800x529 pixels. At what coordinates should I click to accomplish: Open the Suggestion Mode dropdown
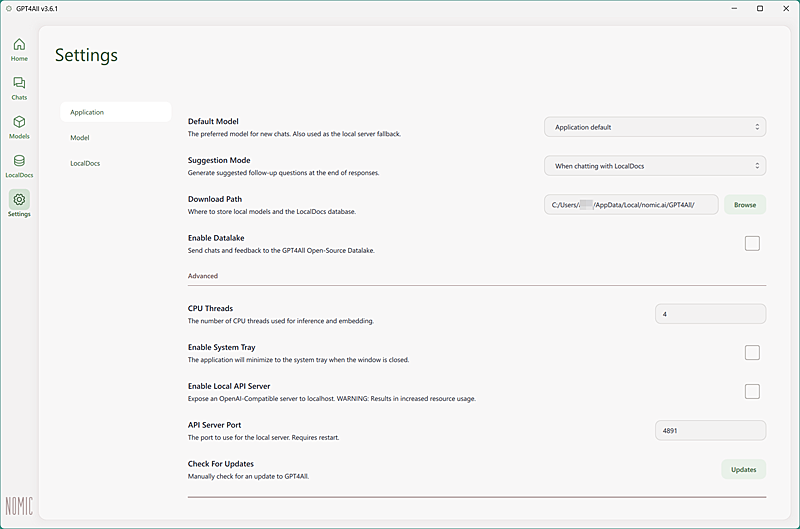click(655, 165)
